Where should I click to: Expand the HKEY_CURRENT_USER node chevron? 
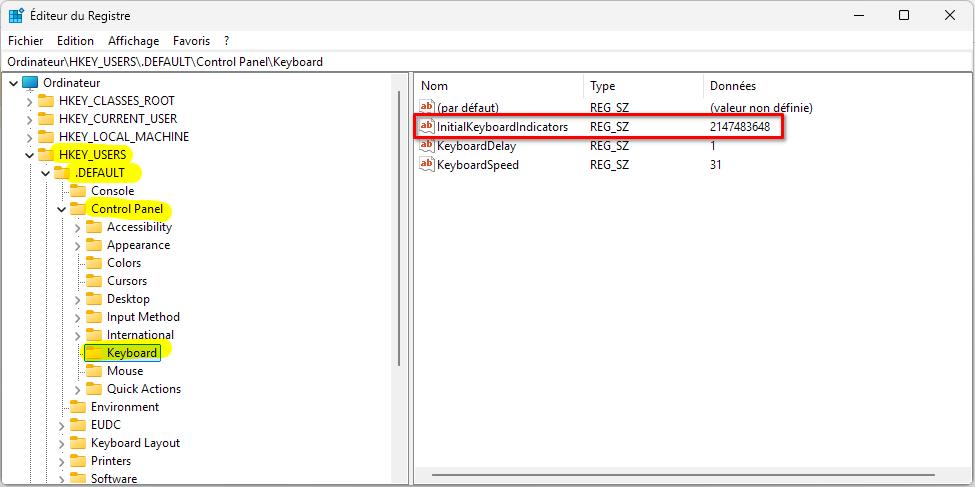(x=29, y=119)
